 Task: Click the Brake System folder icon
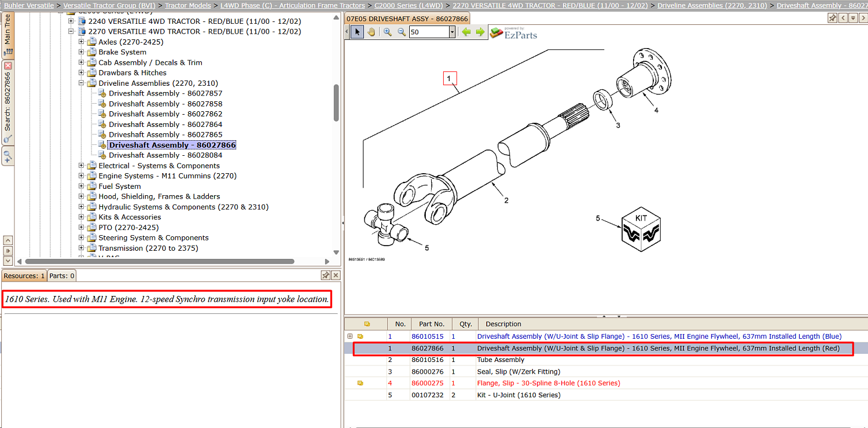[x=91, y=52]
